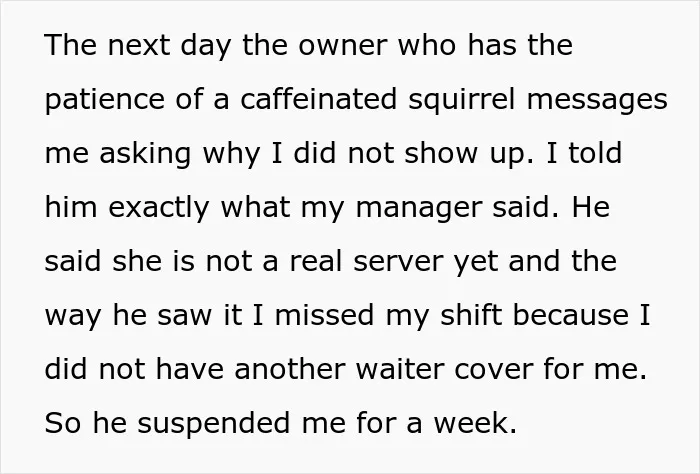This screenshot has height=474, width=700.
Task: Click the word 'suspended' in last line
Action: point(214,425)
